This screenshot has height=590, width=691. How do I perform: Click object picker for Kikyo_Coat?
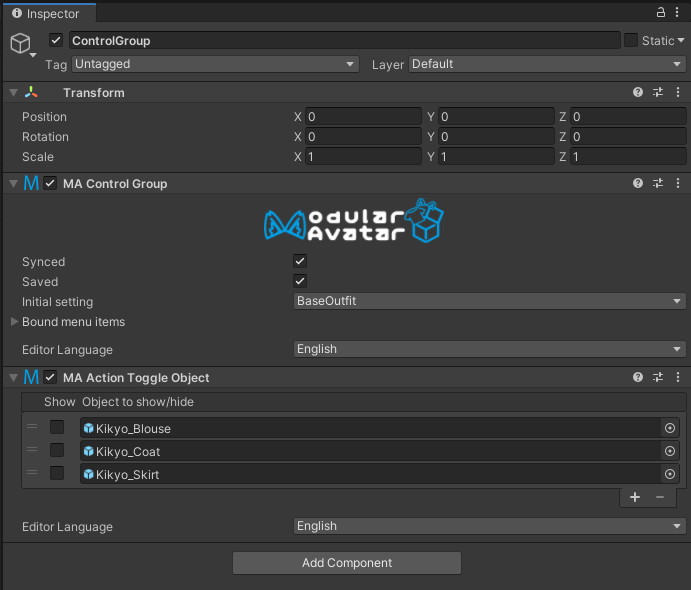670,451
